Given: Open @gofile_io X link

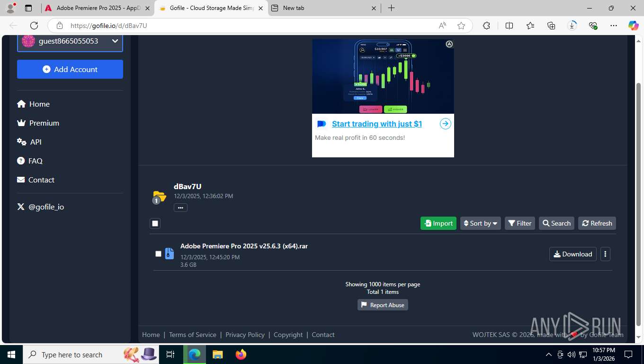Looking at the screenshot, I should (x=40, y=207).
